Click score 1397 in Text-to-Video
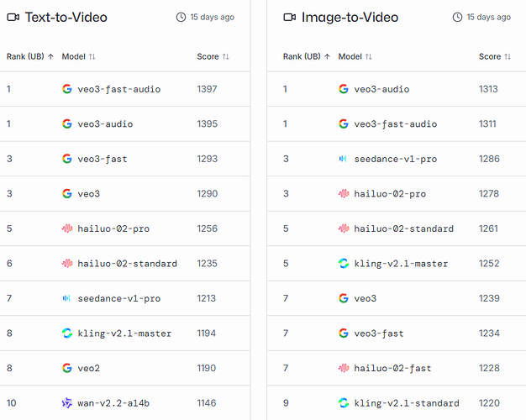This screenshot has height=420, width=526. (x=207, y=89)
